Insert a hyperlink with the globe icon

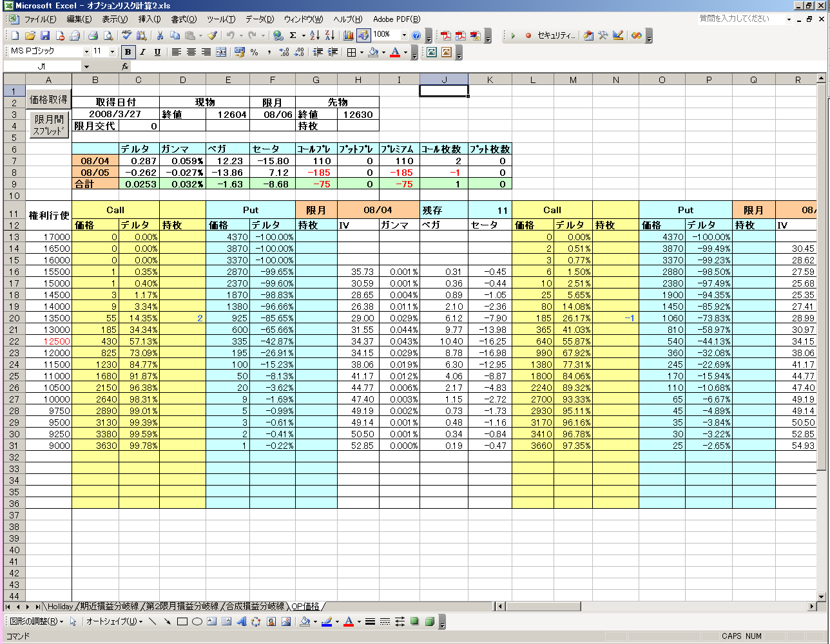(x=278, y=35)
